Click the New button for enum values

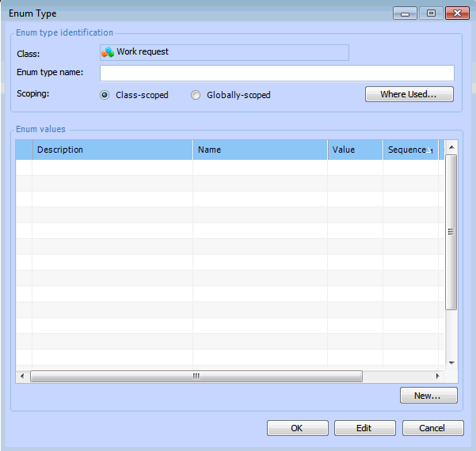tap(428, 396)
